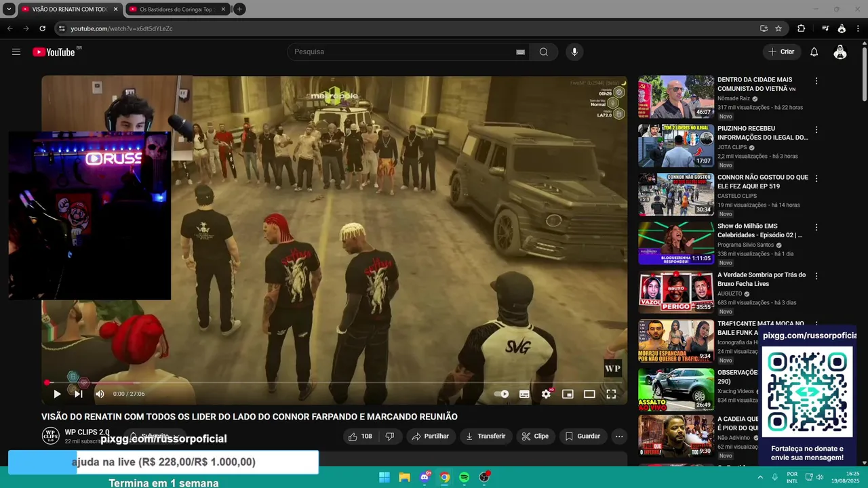Open options for 'PIUZINHO RECEBEU' video
The height and width of the screenshot is (488, 868).
pyautogui.click(x=816, y=129)
